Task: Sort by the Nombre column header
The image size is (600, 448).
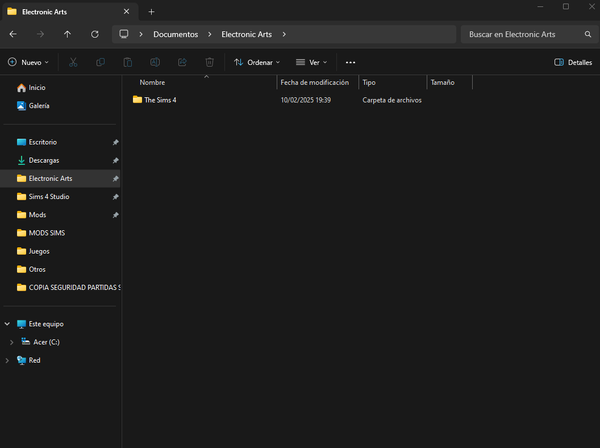Action: pos(152,82)
